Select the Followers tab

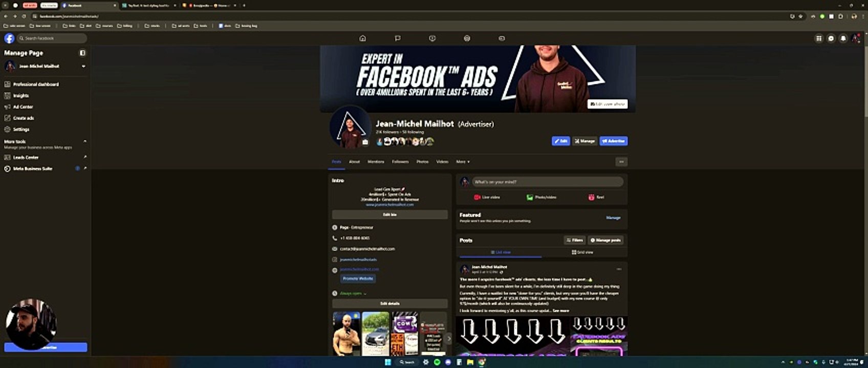(400, 162)
